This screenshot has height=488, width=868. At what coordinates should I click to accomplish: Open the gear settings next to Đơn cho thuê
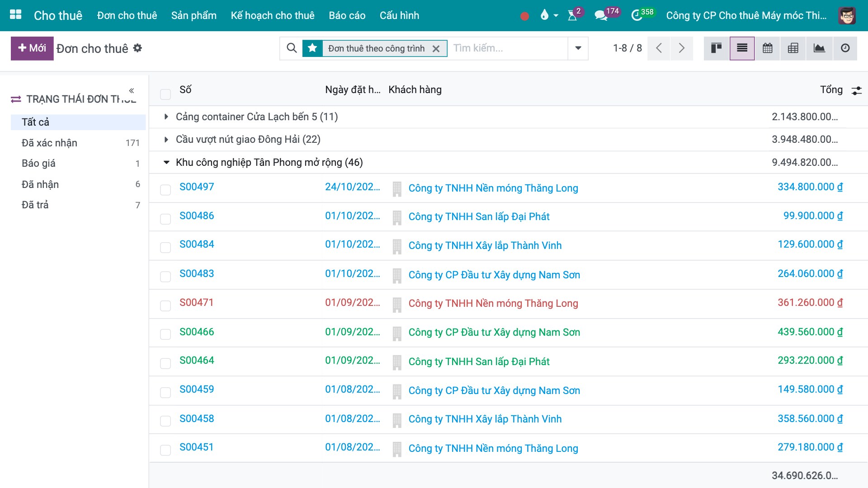(137, 48)
